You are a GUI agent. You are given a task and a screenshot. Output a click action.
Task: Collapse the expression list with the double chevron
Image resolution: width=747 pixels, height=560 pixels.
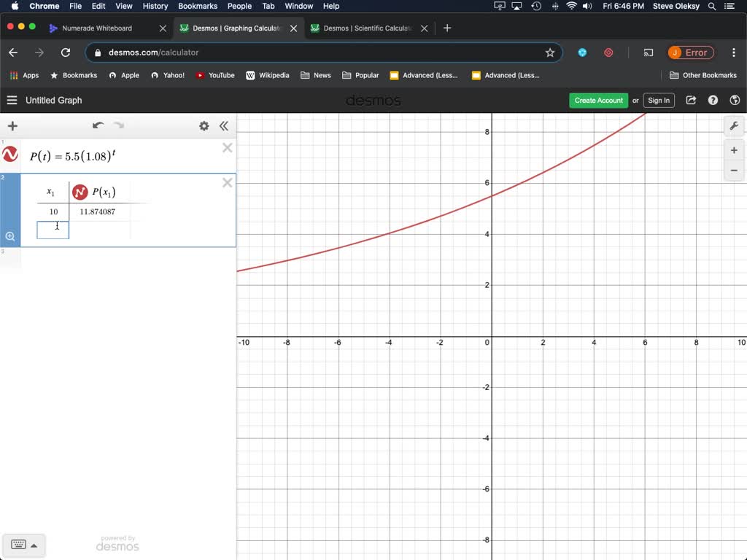224,125
